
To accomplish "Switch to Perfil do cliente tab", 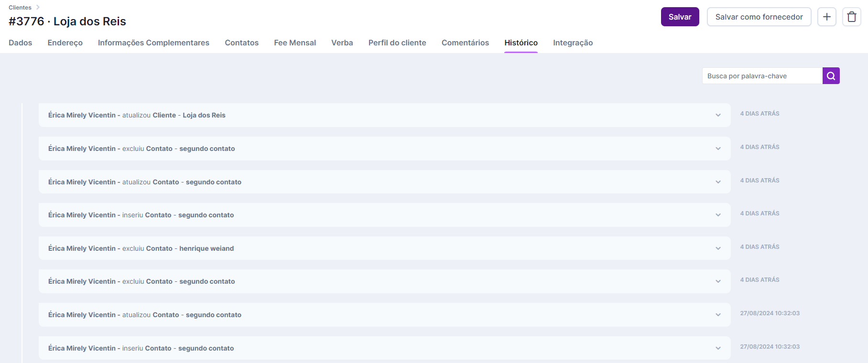I will tap(397, 43).
